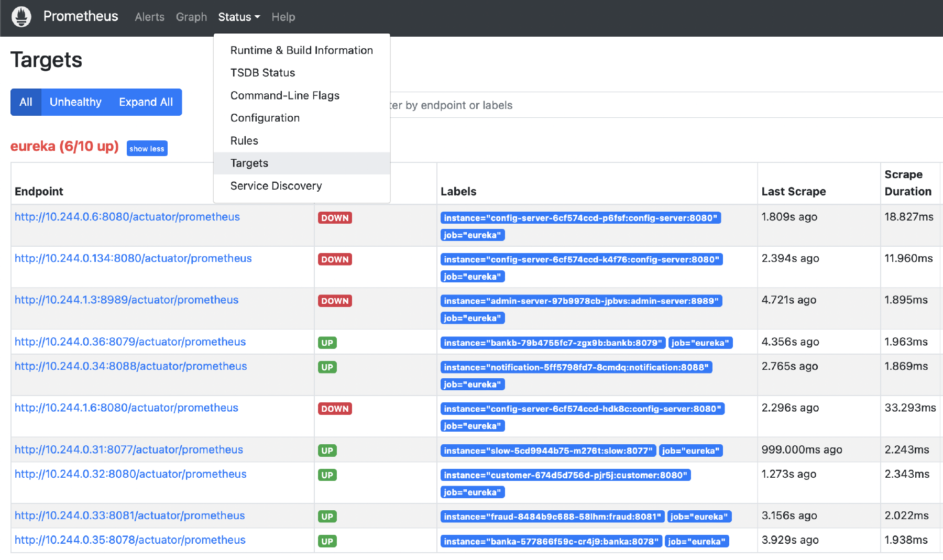943x560 pixels.
Task: Click UP badge for bankb target
Action: 327,343
